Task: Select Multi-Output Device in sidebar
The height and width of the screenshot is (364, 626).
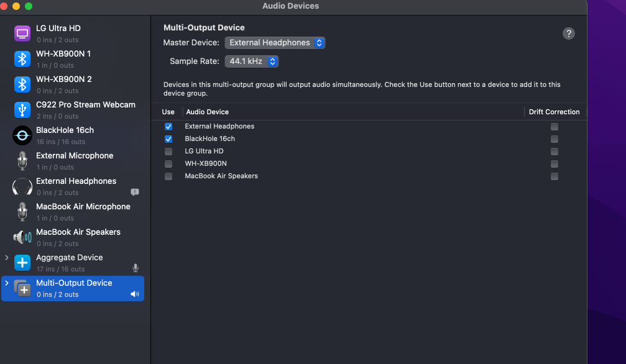Action: coord(73,288)
